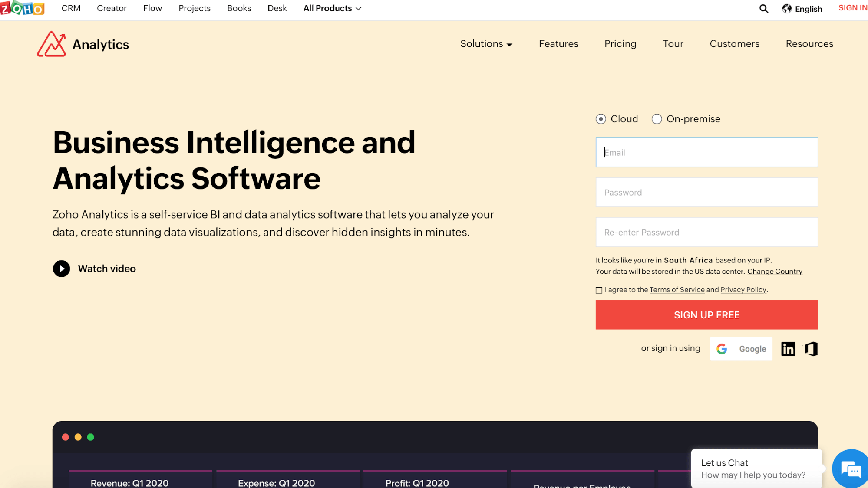
Task: Open the live chat bubble icon
Action: (x=851, y=469)
